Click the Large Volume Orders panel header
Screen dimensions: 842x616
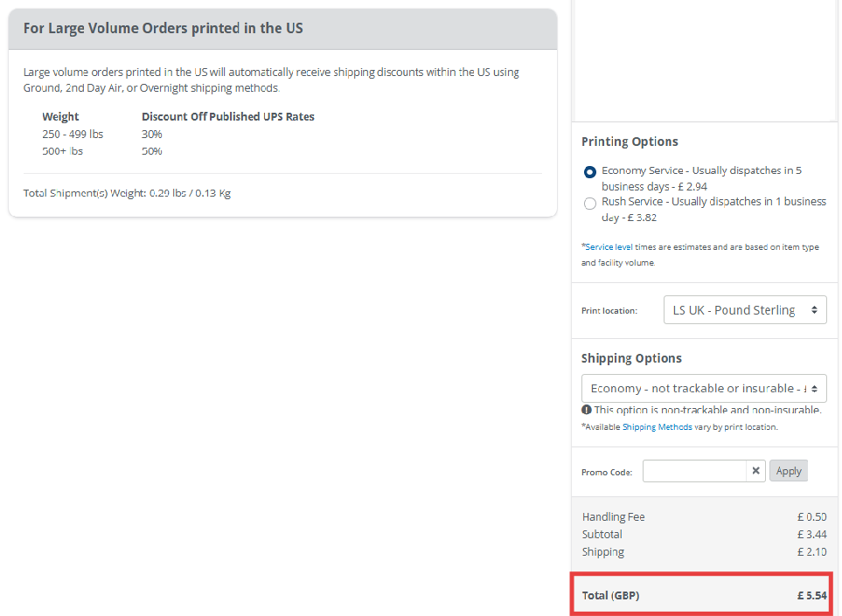(282, 29)
